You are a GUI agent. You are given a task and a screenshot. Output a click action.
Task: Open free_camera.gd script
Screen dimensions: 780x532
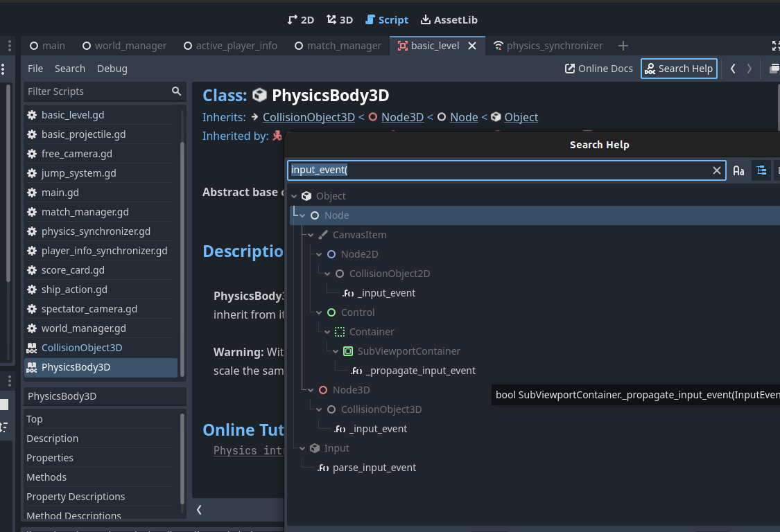101,154
